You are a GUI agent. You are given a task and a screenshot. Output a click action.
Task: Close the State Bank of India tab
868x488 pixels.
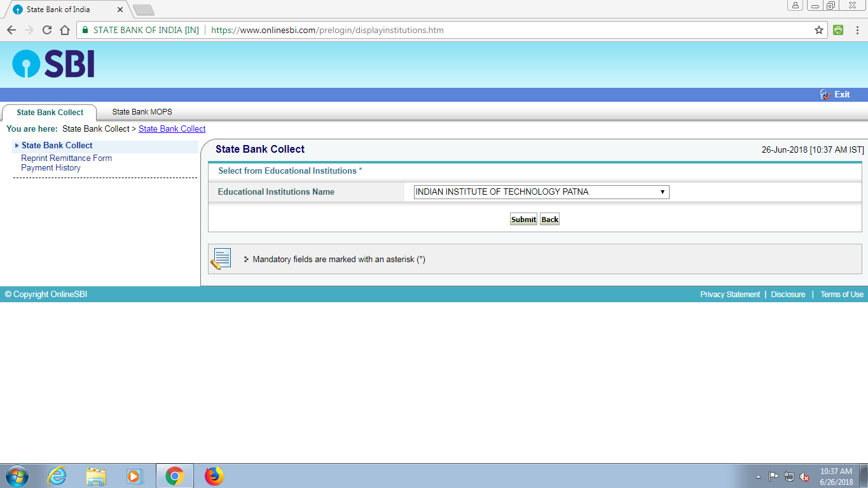pos(120,10)
